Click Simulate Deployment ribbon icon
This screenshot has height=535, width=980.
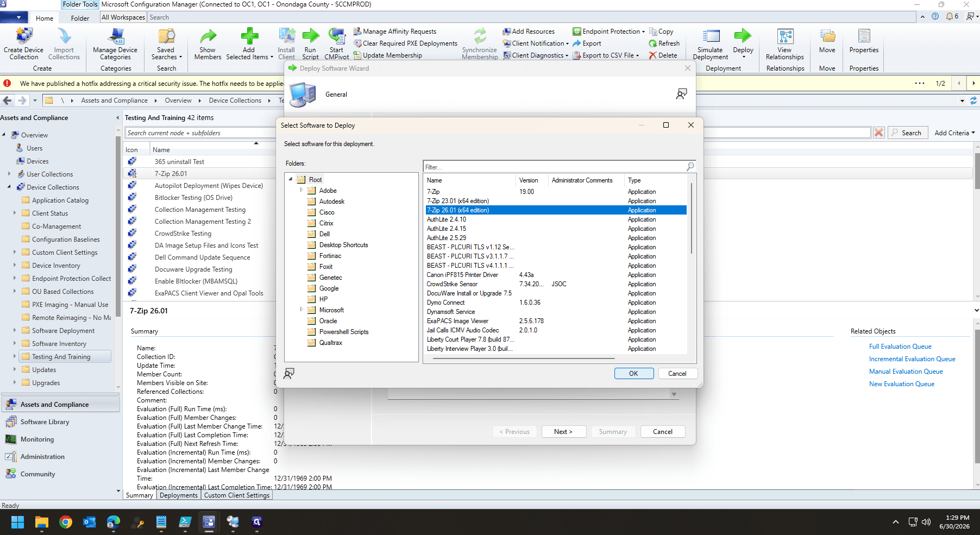tap(711, 43)
